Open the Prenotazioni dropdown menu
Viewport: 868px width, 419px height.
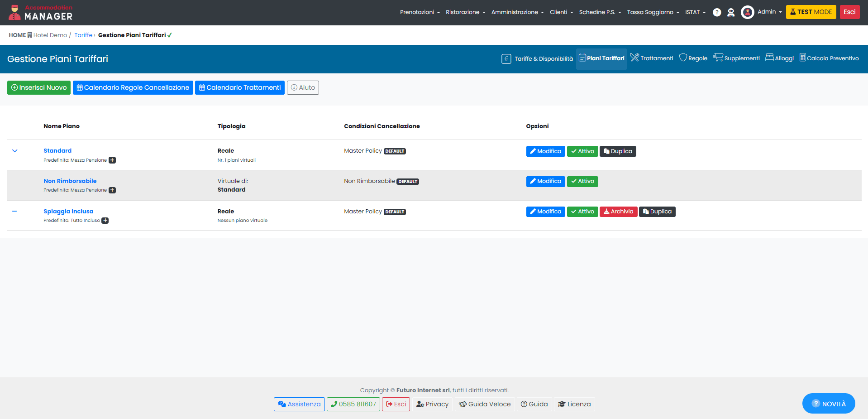[x=420, y=12]
